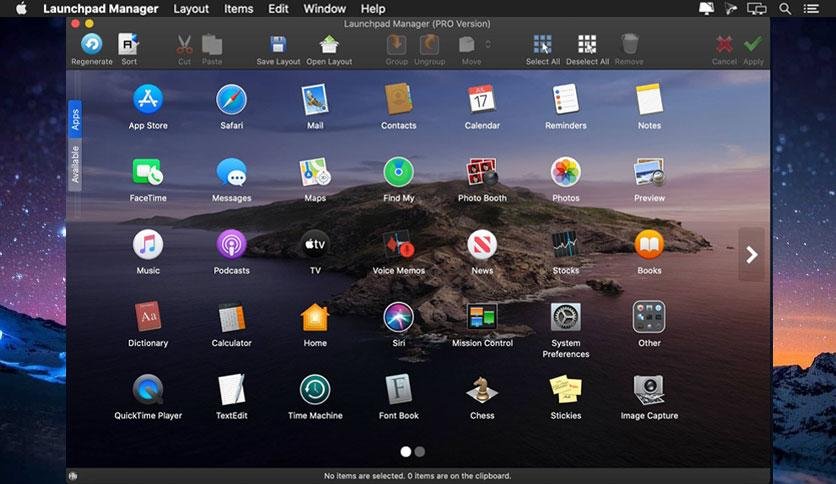
Task: Click the Apply green checkmark
Action: point(753,44)
